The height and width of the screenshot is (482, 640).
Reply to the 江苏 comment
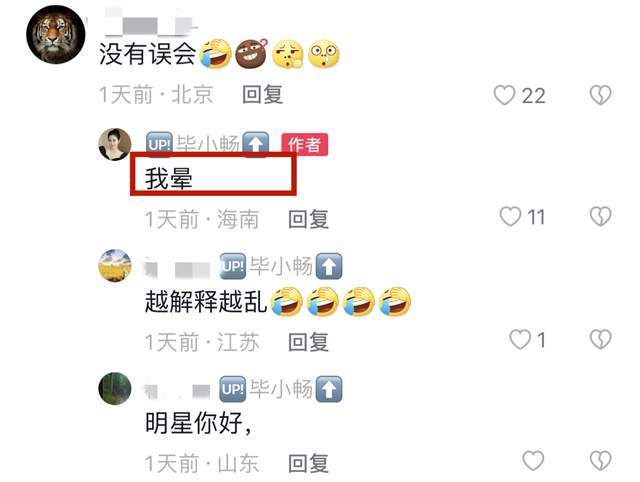308,342
